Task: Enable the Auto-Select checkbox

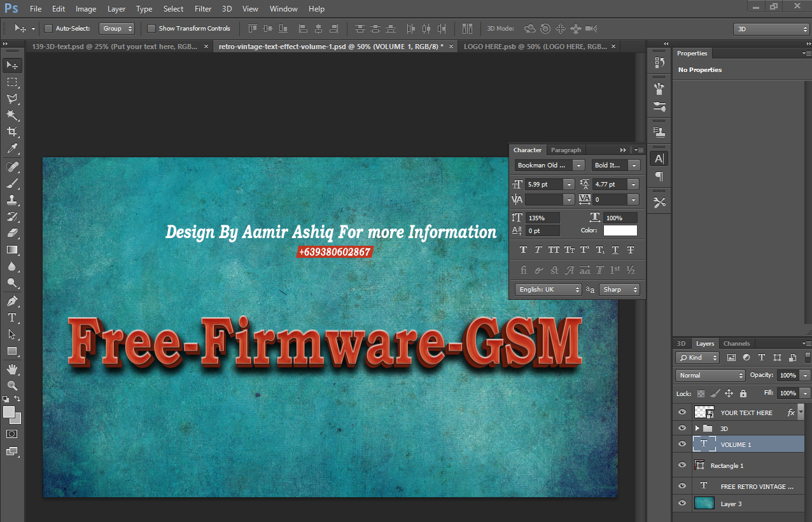Action: [48, 29]
